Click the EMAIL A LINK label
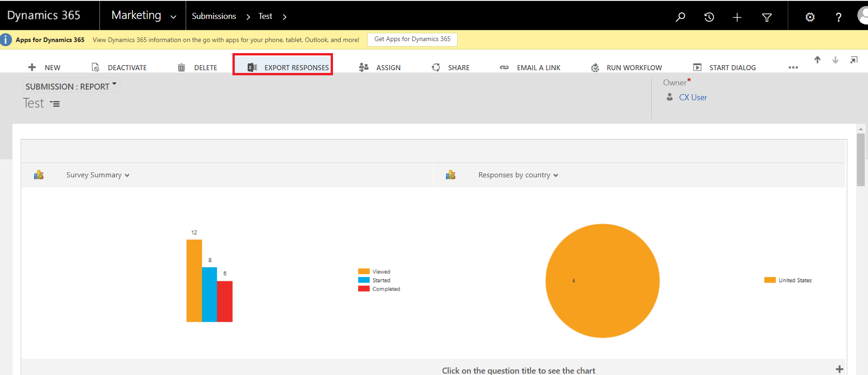The height and width of the screenshot is (375, 868). (539, 67)
